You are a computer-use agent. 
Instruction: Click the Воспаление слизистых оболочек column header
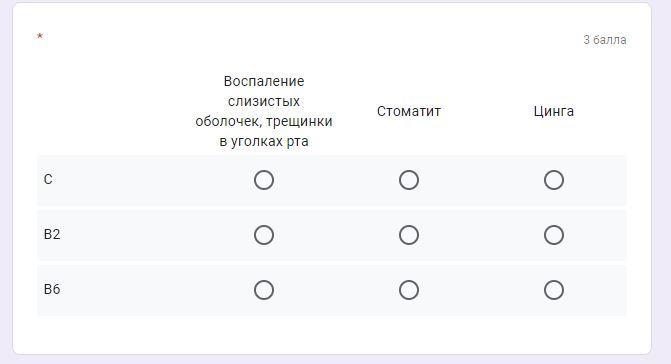tap(264, 111)
